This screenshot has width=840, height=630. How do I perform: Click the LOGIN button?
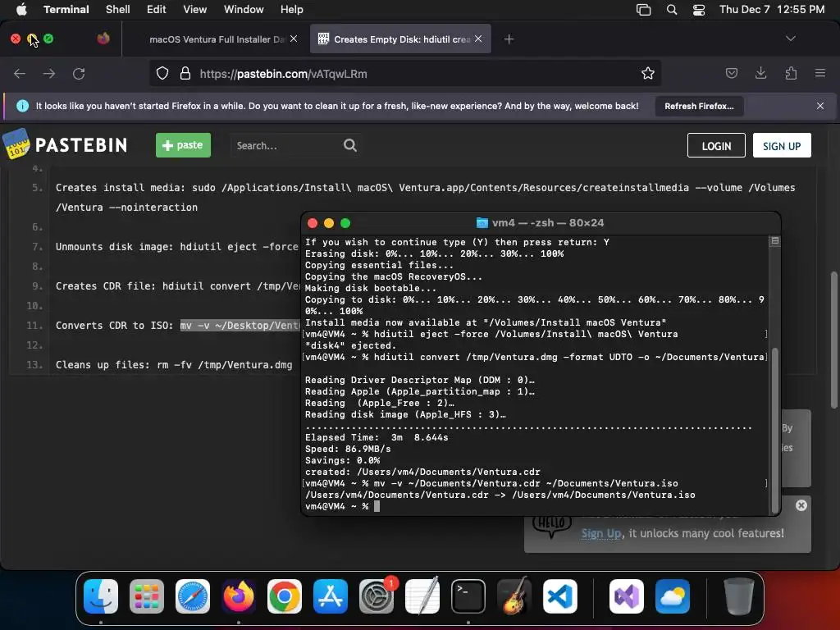pyautogui.click(x=716, y=146)
